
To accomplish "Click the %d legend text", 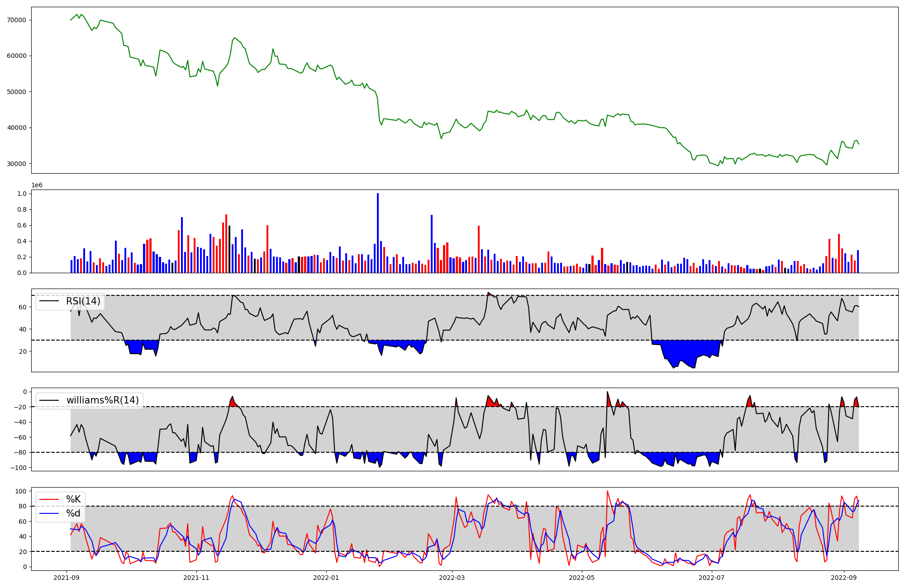I will tap(73, 513).
